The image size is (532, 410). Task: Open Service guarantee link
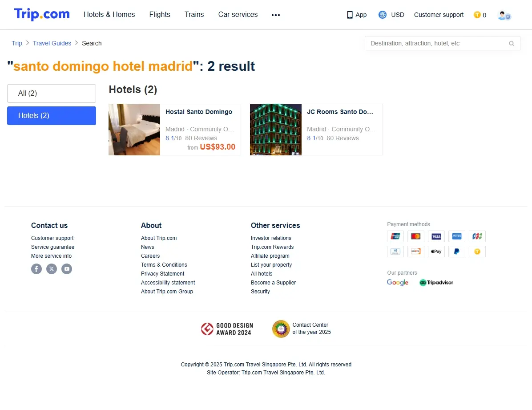tap(52, 247)
